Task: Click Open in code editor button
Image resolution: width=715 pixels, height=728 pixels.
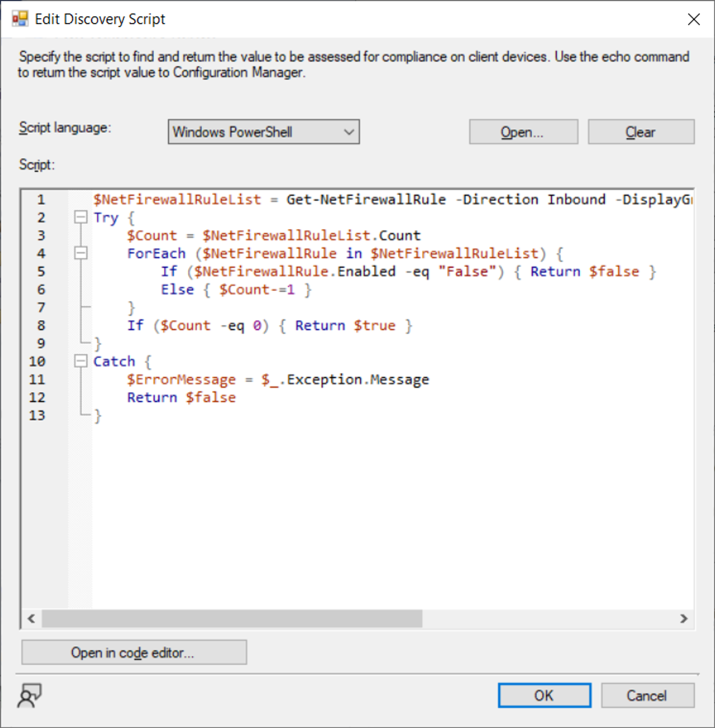Action: click(x=134, y=653)
